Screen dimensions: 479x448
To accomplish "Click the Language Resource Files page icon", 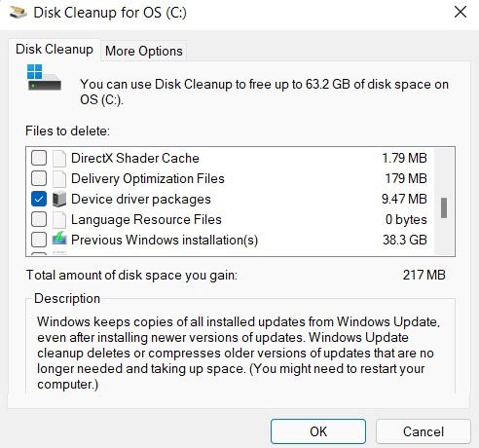I will pos(59,220).
